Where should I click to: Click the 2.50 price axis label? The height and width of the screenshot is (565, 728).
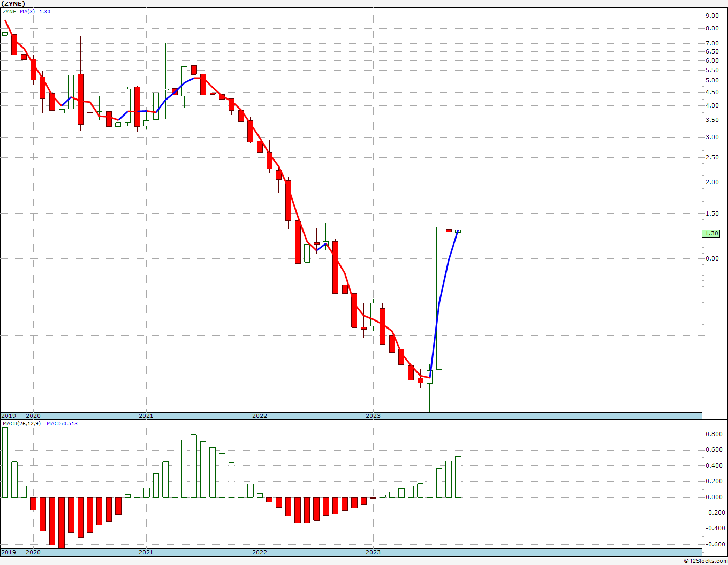pos(711,157)
